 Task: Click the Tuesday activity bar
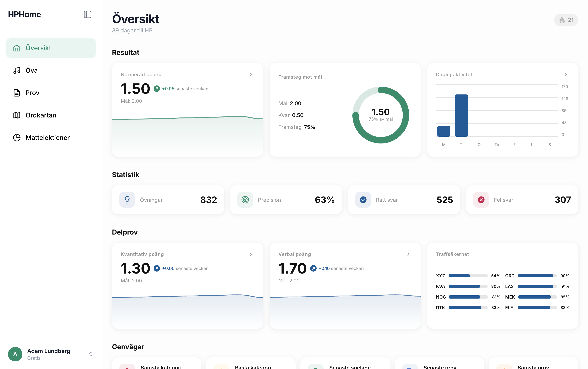click(461, 115)
